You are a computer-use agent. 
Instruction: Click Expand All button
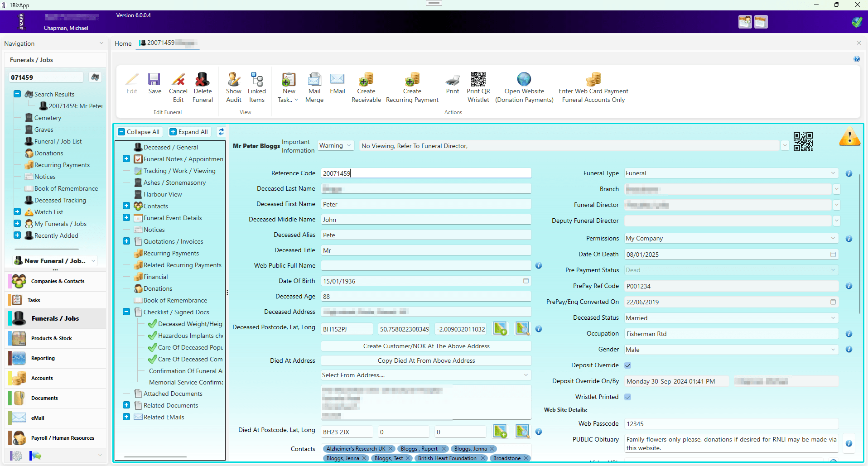(189, 132)
